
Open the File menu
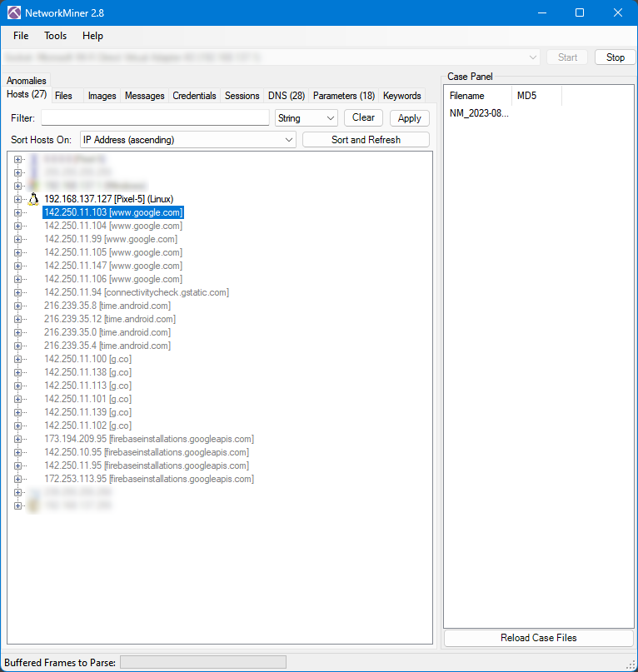tap(21, 36)
